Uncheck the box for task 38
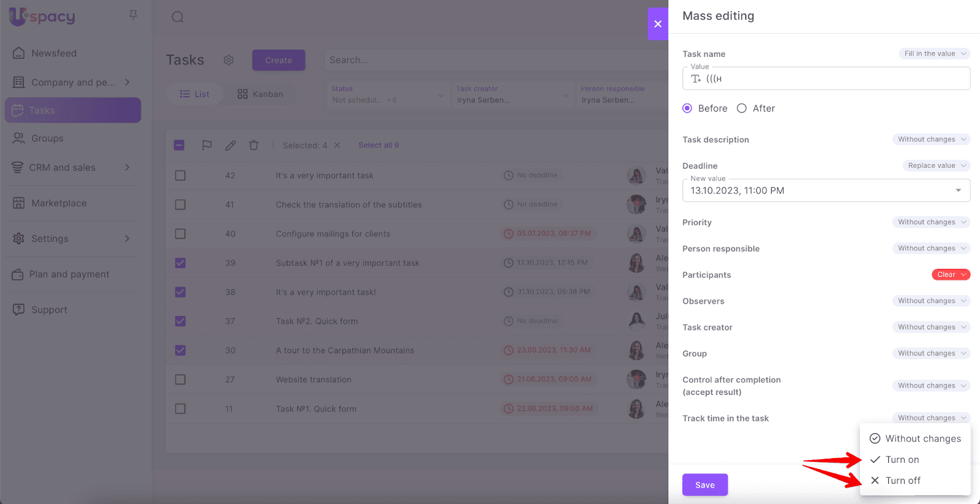Viewport: 980px width, 504px height. (180, 292)
